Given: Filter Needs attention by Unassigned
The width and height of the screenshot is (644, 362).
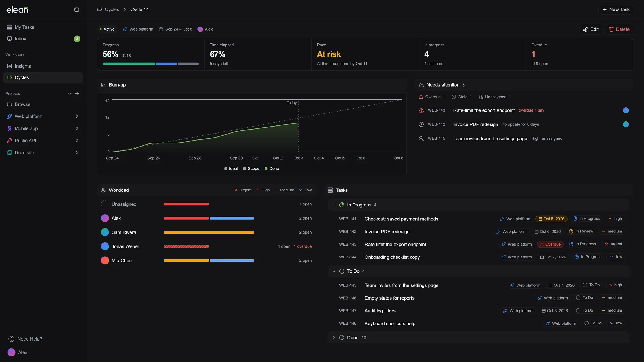Looking at the screenshot, I should tap(495, 97).
